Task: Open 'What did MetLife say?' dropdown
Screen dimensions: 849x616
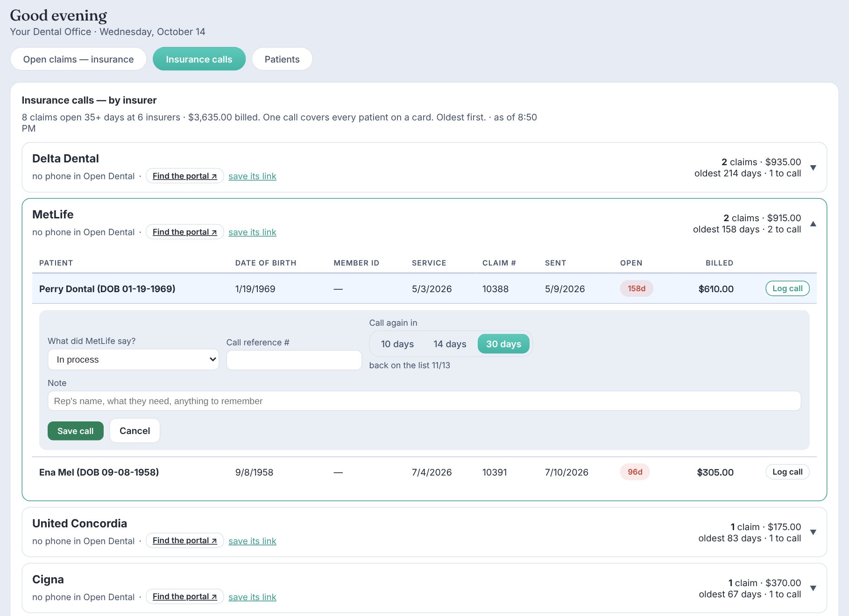Action: point(134,359)
